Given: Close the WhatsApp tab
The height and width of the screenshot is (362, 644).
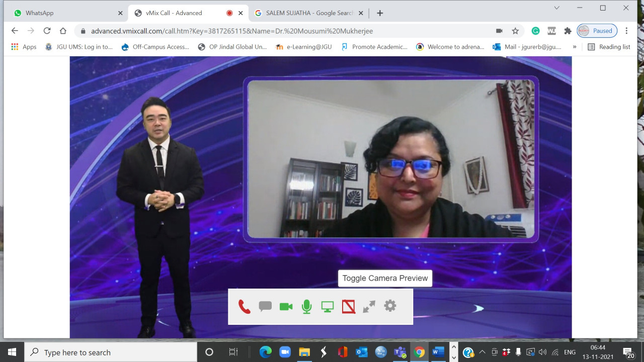Looking at the screenshot, I should point(120,13).
